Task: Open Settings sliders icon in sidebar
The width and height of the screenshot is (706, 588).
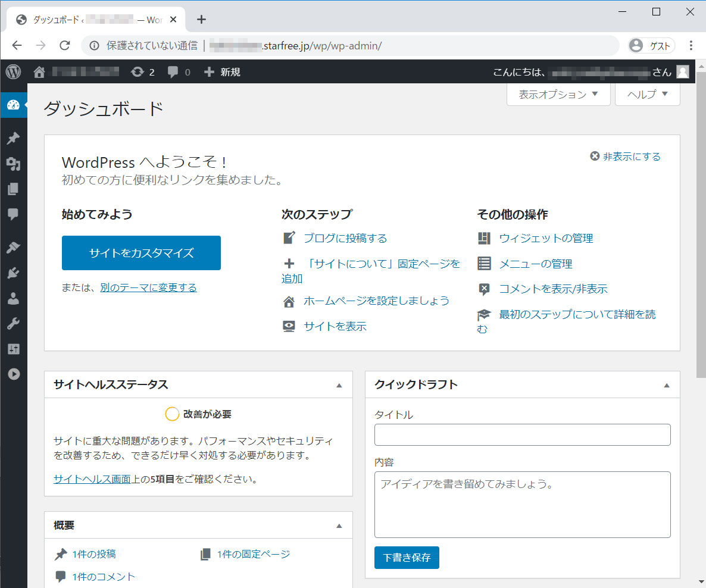Action: [x=14, y=349]
